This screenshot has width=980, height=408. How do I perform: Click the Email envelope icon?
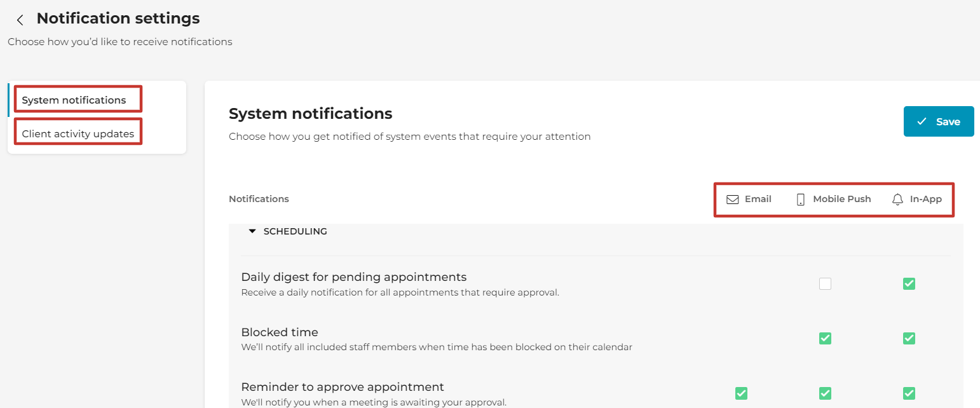[x=733, y=200]
